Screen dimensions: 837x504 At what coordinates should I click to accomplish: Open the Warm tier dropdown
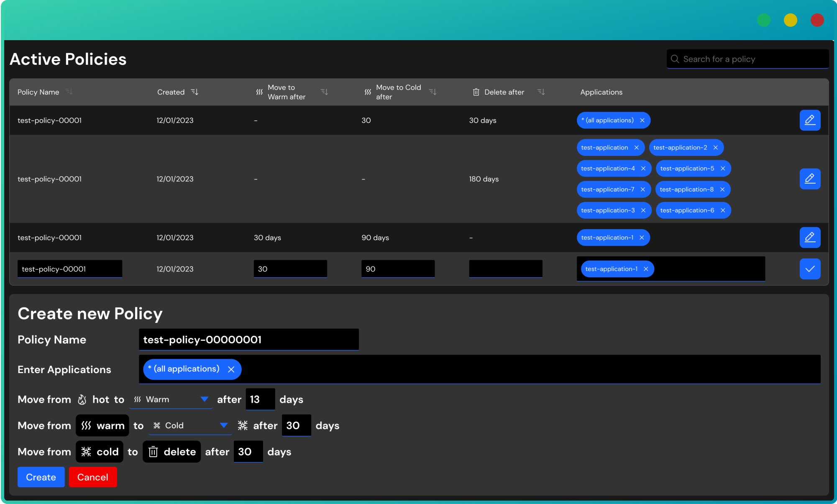(x=171, y=399)
